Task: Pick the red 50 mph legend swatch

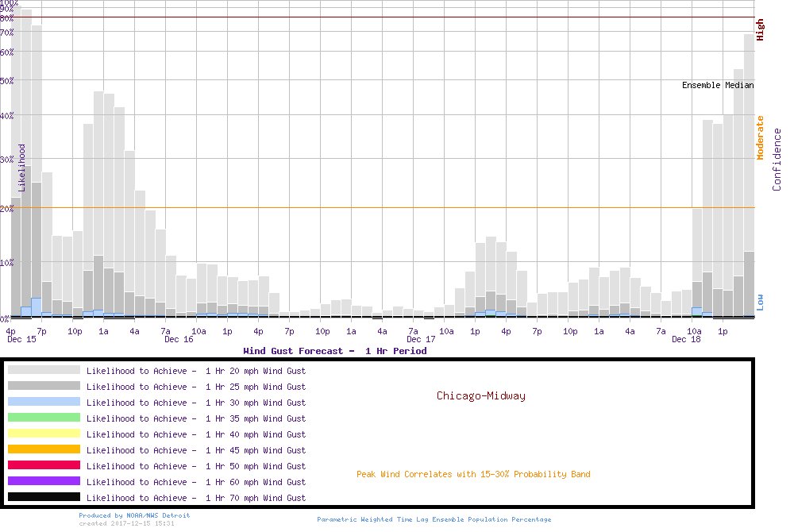Action: tap(44, 465)
